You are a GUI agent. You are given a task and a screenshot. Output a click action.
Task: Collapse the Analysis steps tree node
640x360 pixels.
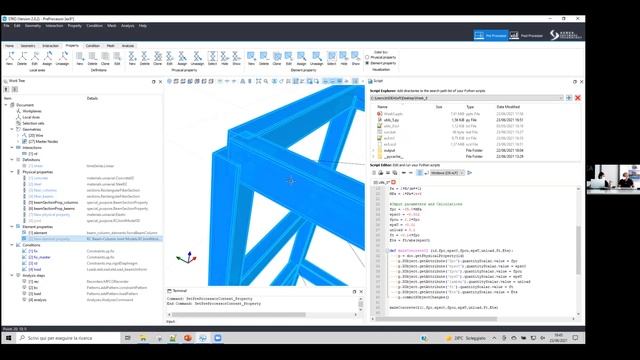point(12,276)
